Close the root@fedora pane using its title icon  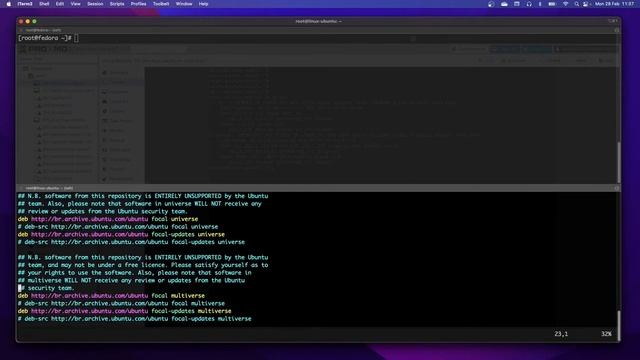[21, 30]
